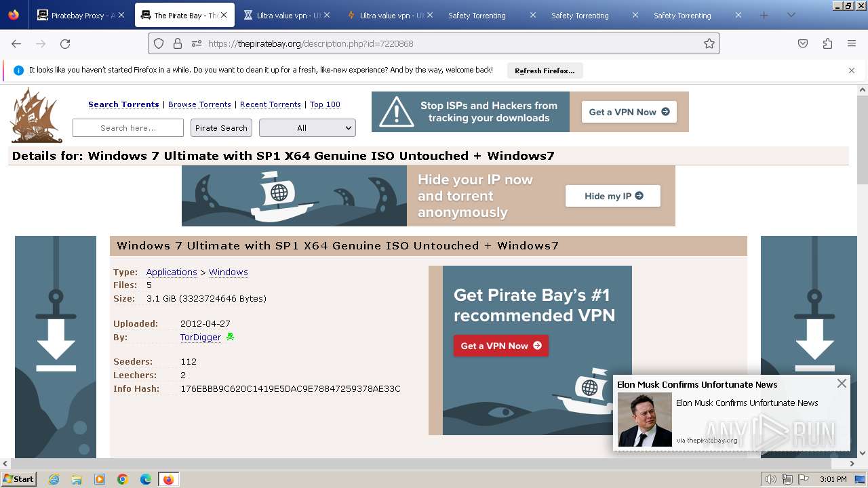This screenshot has height=488, width=868.
Task: Click the Pirate Bay ship logo
Action: click(x=37, y=115)
